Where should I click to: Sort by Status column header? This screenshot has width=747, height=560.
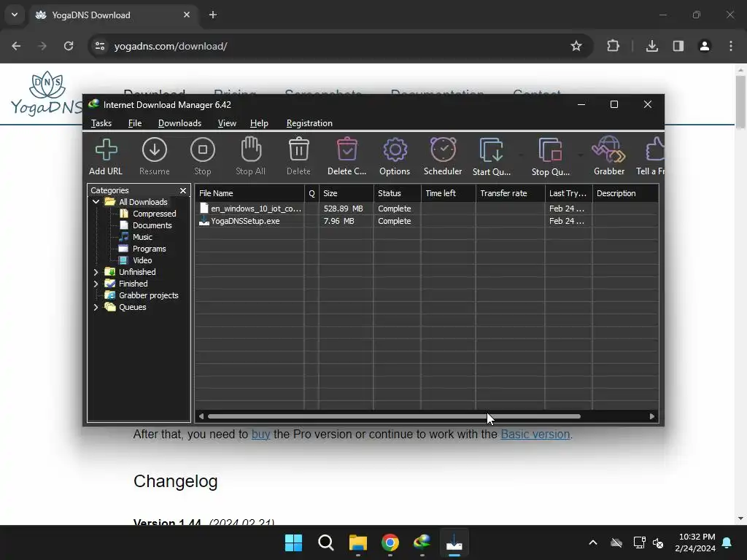click(398, 193)
